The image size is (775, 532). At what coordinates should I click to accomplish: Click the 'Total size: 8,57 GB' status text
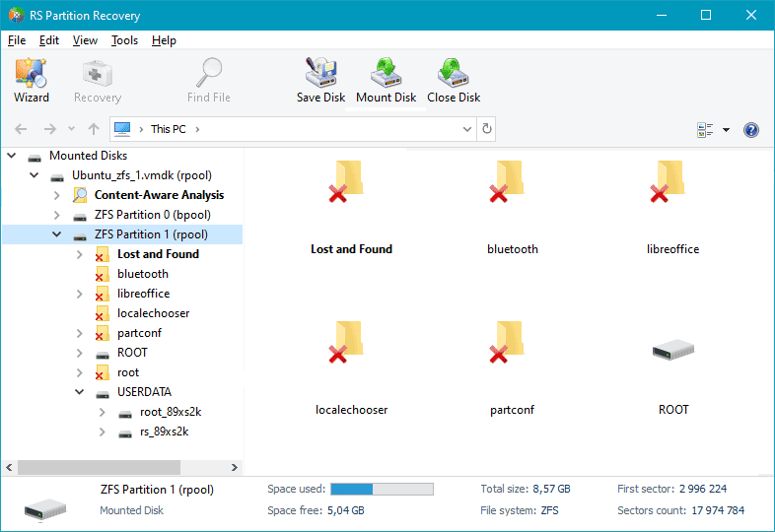coord(526,489)
